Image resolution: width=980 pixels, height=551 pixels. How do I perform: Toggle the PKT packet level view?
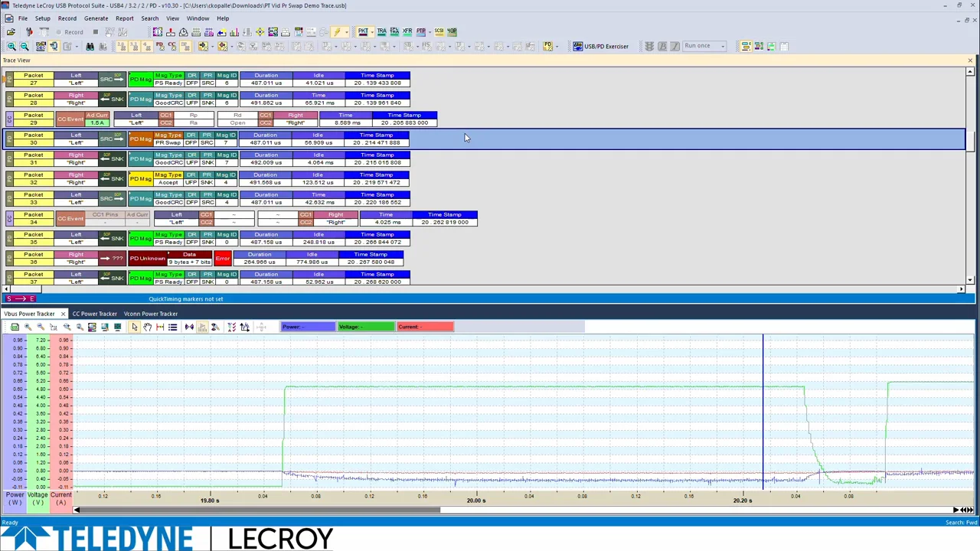363,31
